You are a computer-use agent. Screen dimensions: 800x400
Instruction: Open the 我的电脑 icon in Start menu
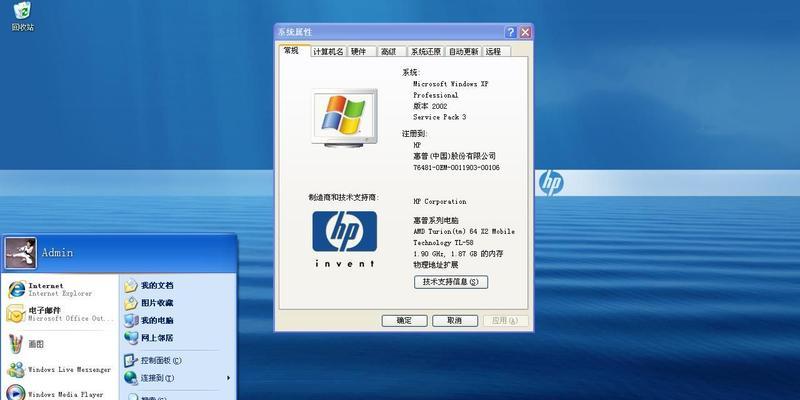(x=131, y=320)
